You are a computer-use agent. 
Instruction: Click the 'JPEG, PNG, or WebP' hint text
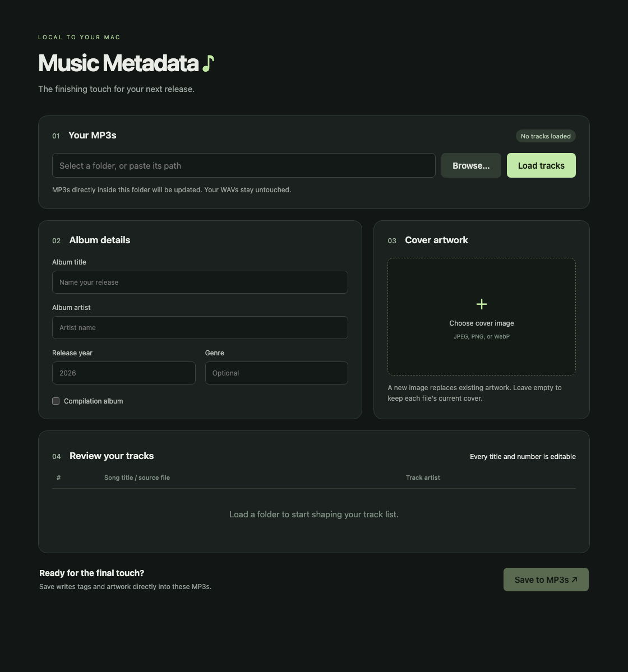(x=482, y=336)
